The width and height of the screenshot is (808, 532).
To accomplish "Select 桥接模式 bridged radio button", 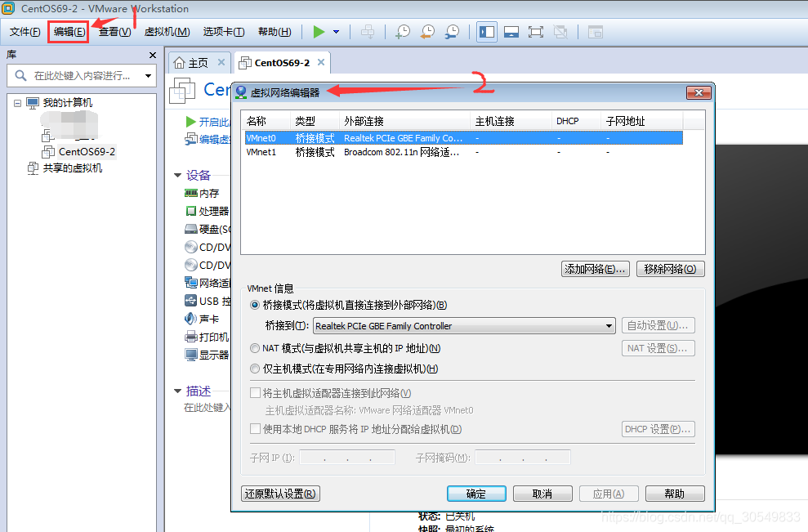I will pyautogui.click(x=255, y=305).
